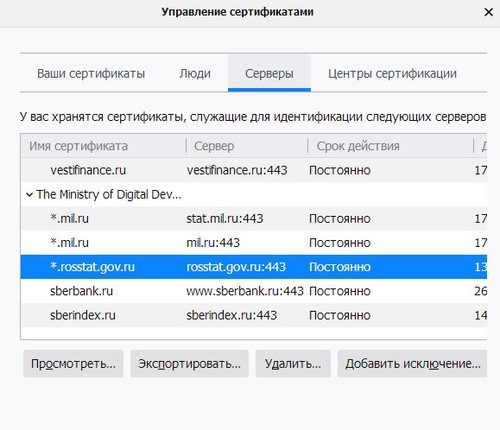
Task: Collapse The Ministry of Digital Dev group
Action: (x=29, y=195)
